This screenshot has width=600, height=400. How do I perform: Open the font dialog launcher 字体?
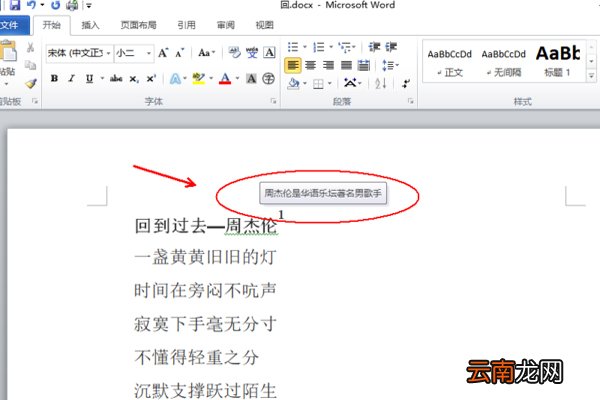coord(274,101)
